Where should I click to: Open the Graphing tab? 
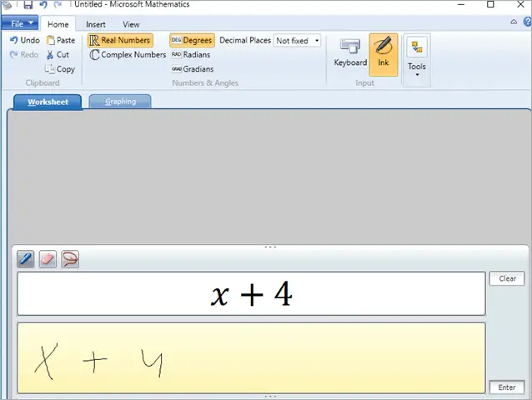[x=120, y=102]
